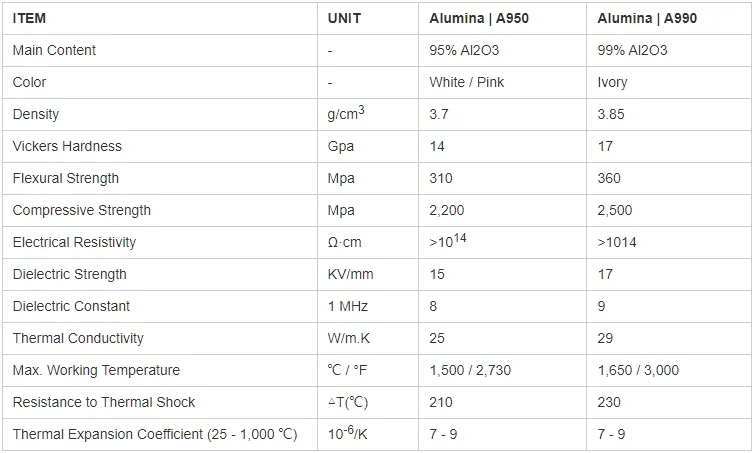Select the Vickers Hardness row label
The height and width of the screenshot is (453, 755).
point(67,146)
